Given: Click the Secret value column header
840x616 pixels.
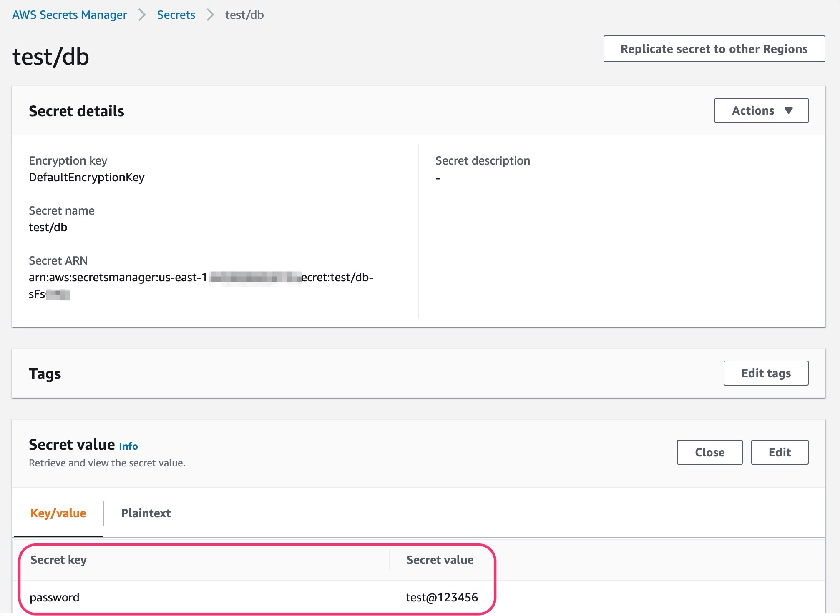Looking at the screenshot, I should 440,560.
